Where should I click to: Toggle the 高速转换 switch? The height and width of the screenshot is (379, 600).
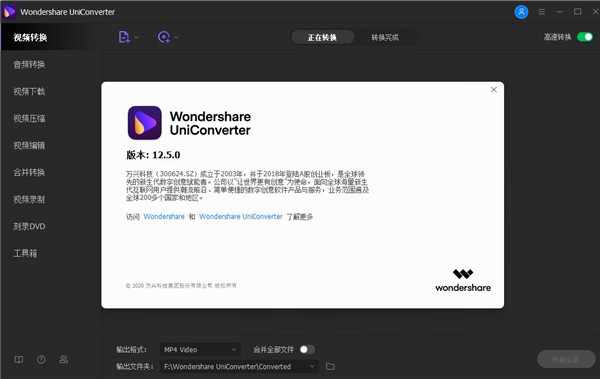pyautogui.click(x=585, y=37)
